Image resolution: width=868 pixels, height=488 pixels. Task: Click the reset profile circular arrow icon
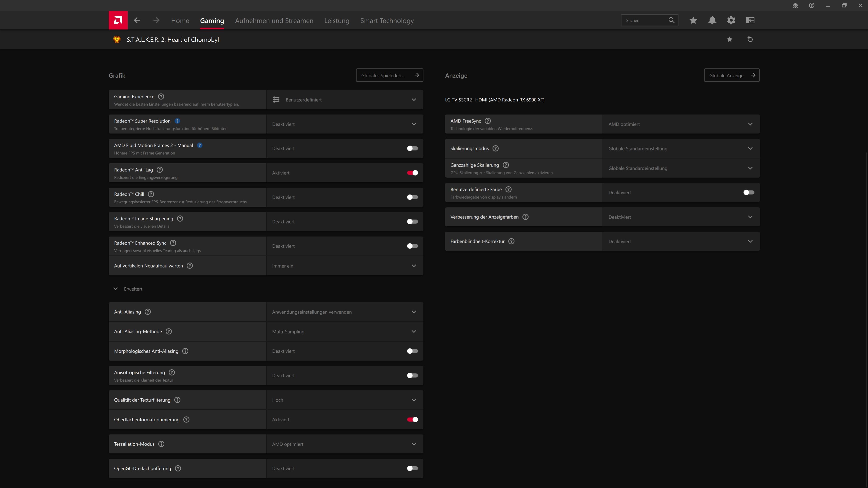750,39
